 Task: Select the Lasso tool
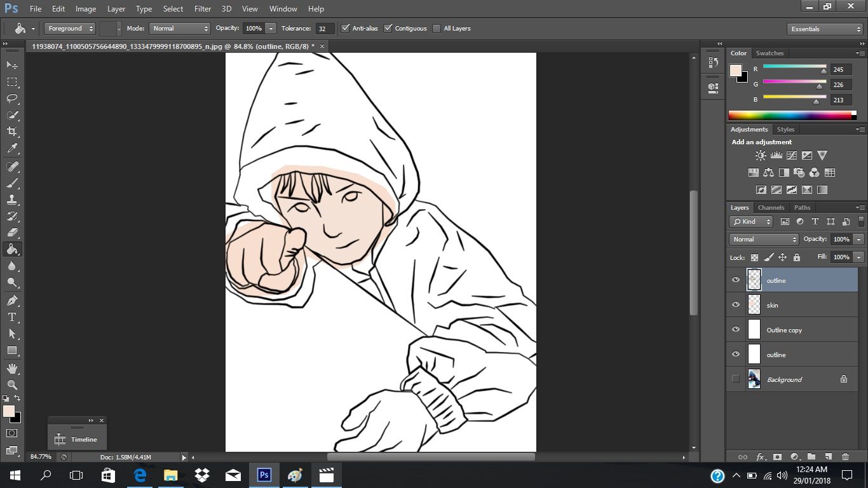coord(12,98)
